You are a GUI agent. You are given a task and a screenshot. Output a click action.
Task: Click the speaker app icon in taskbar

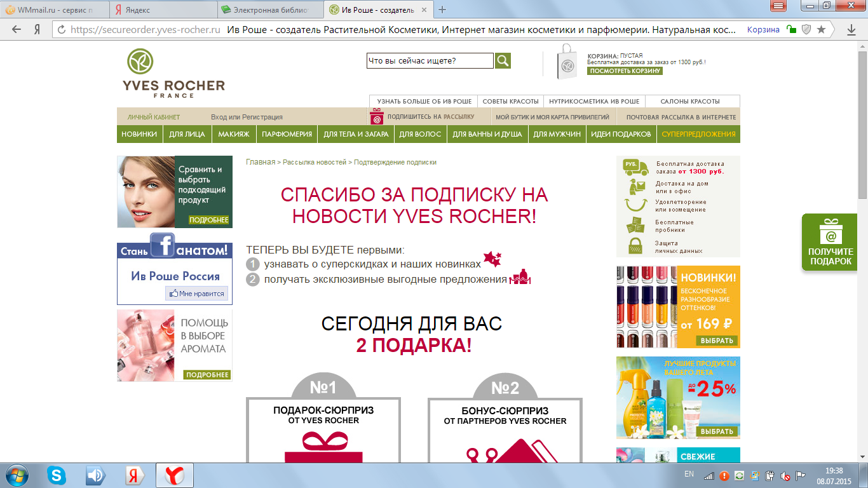point(95,475)
